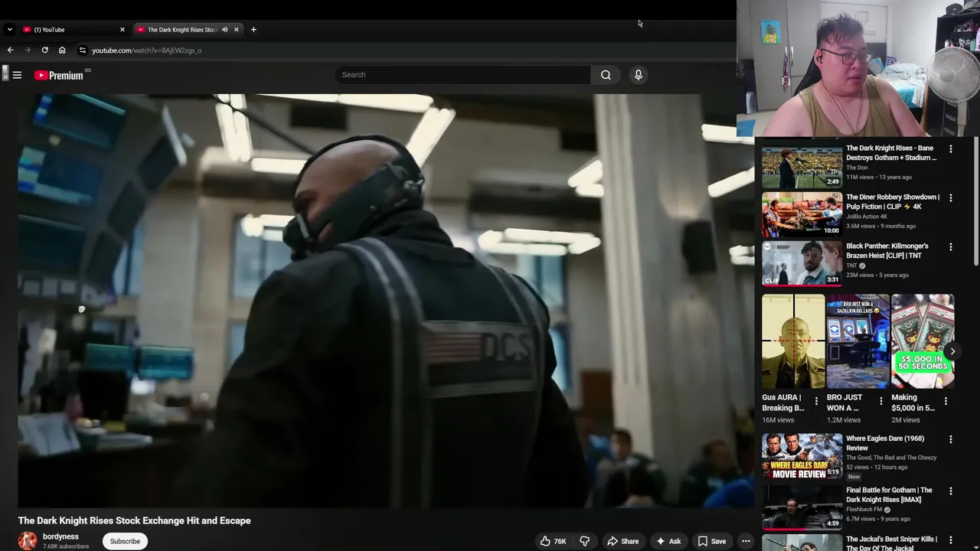
Task: Go forward in browser history
Action: click(28, 51)
